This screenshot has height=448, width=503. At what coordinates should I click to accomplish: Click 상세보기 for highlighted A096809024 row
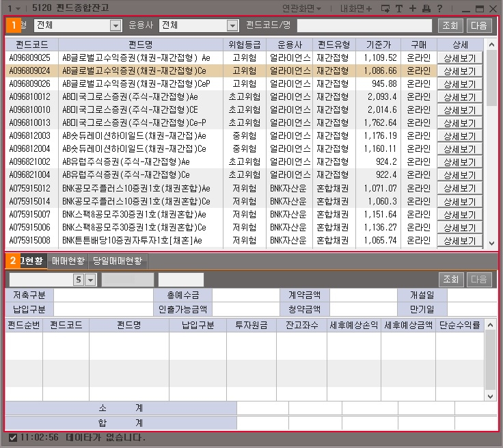(460, 71)
